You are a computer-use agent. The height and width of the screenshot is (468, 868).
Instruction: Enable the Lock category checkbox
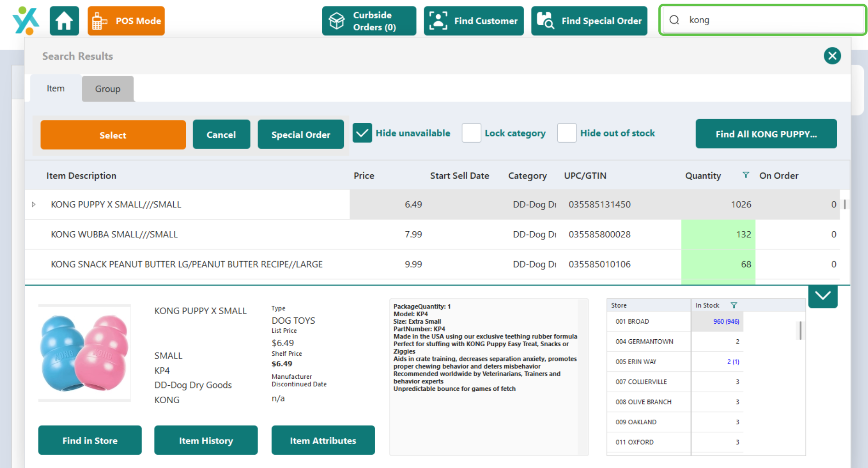(471, 133)
